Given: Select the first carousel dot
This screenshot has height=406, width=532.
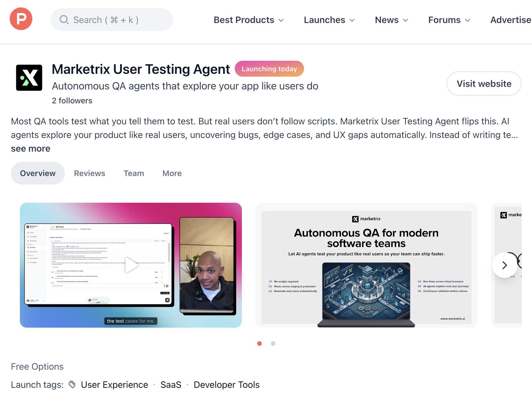Looking at the screenshot, I should (x=259, y=344).
